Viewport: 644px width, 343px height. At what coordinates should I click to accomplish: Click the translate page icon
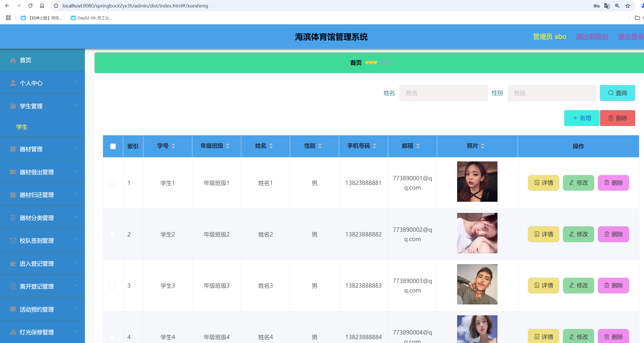(607, 6)
